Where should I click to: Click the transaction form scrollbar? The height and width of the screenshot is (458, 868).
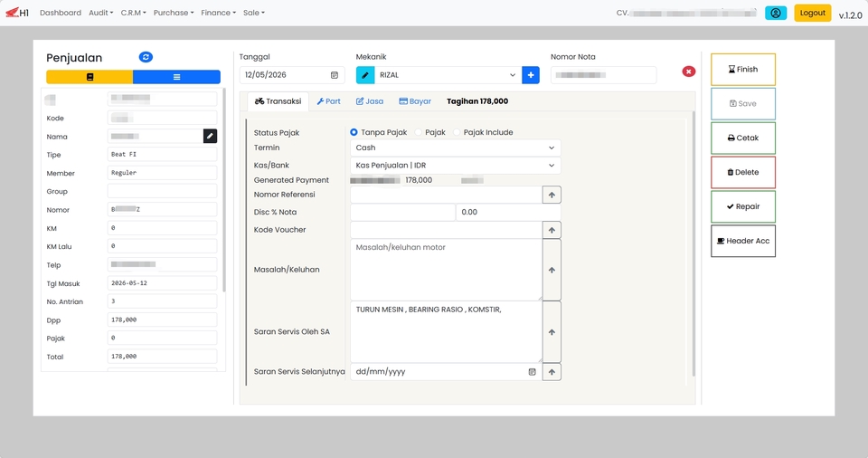coord(693,244)
